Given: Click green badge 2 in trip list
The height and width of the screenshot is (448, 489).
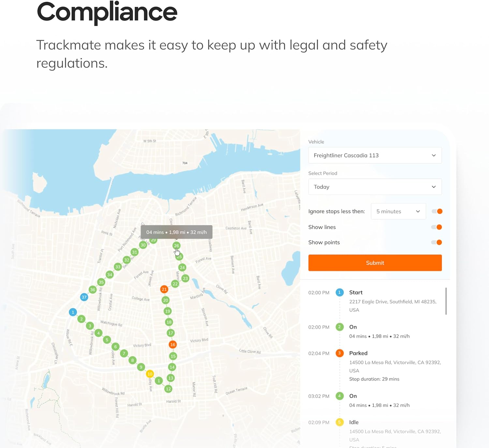Looking at the screenshot, I should [x=339, y=327].
